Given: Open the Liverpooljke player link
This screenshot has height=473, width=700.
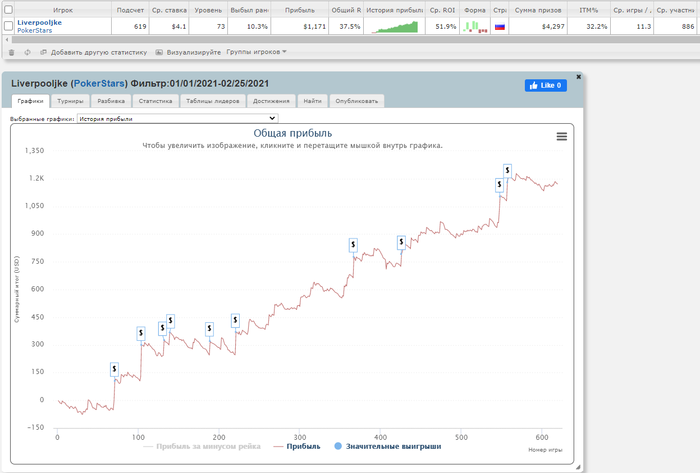Looking at the screenshot, I should [x=39, y=22].
